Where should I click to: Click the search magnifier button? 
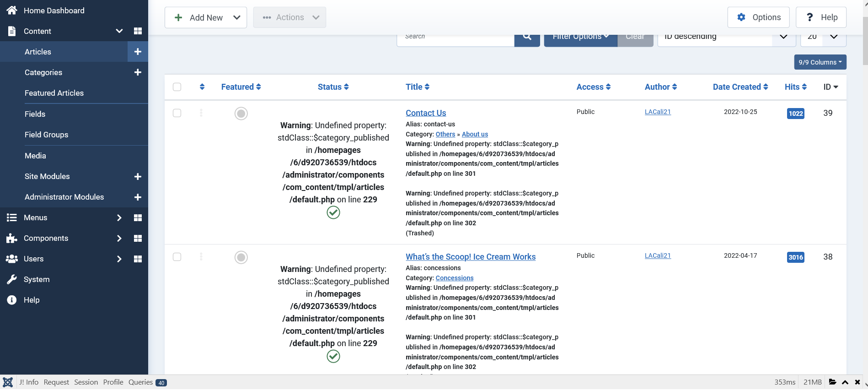tap(527, 37)
